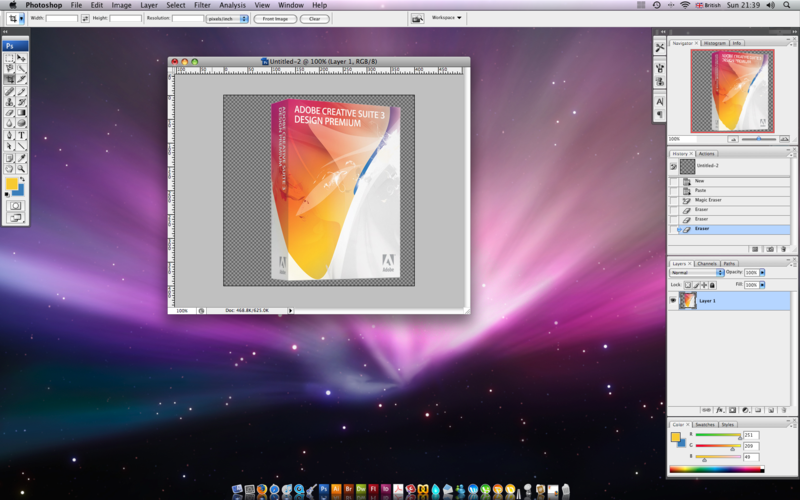Click the foreground color swatch in toolbox
This screenshot has height=500, width=800.
point(11,184)
